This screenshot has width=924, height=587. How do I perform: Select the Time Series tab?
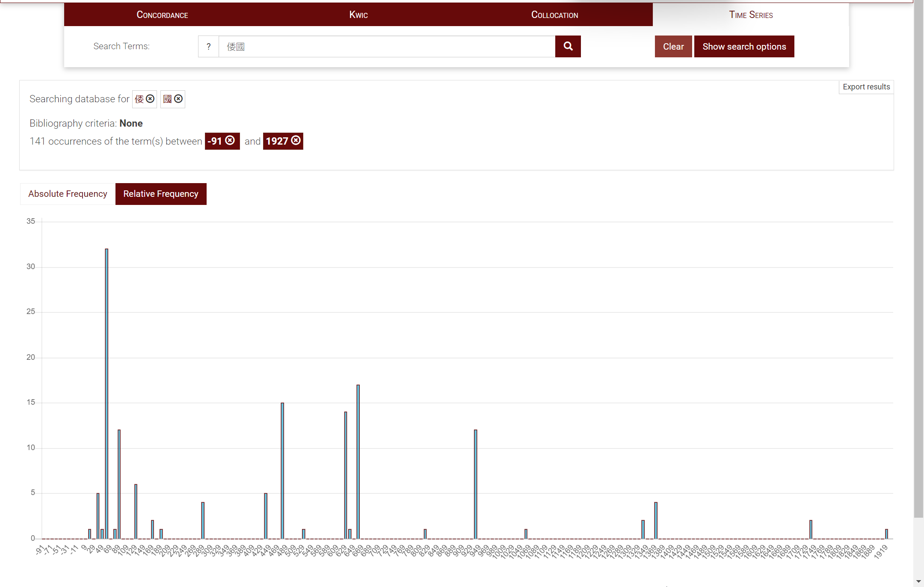pyautogui.click(x=751, y=15)
